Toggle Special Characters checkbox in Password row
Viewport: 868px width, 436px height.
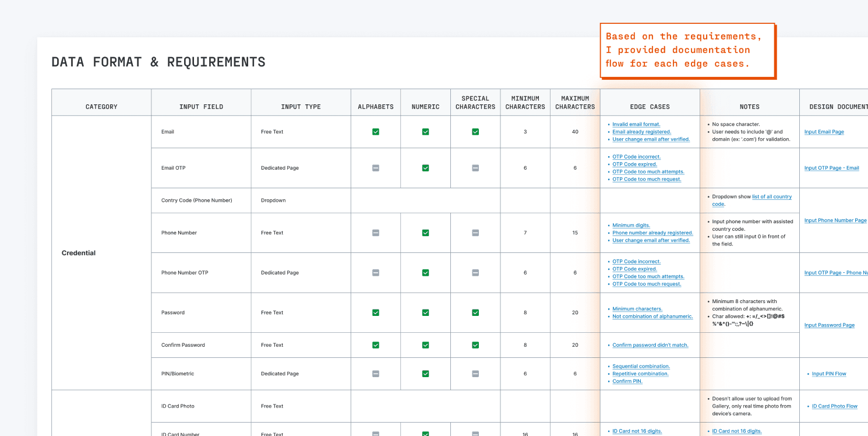pyautogui.click(x=475, y=312)
